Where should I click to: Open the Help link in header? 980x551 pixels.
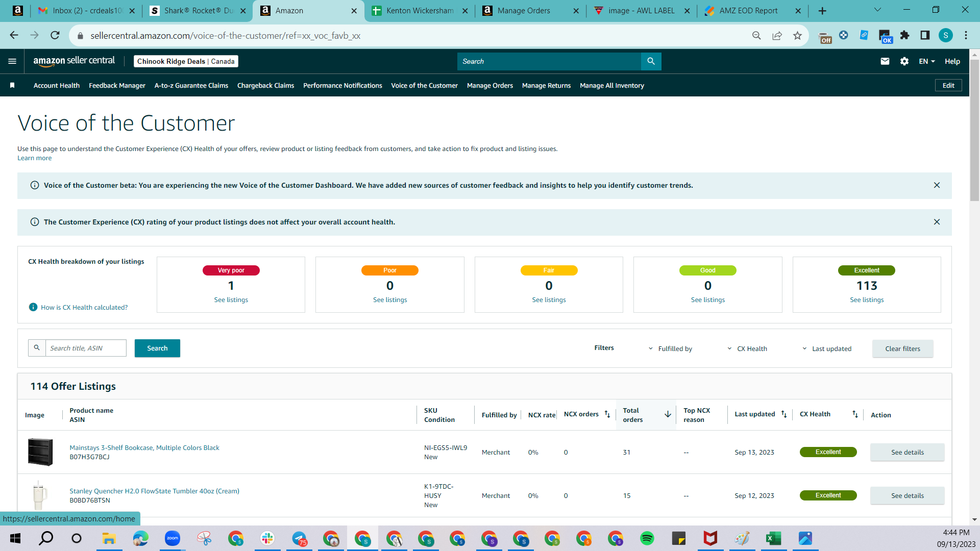952,61
